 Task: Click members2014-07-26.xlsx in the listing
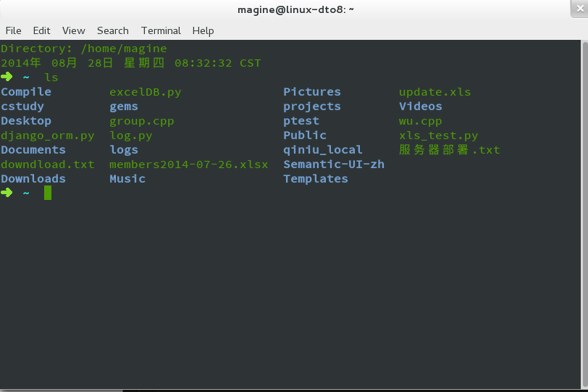(x=188, y=164)
